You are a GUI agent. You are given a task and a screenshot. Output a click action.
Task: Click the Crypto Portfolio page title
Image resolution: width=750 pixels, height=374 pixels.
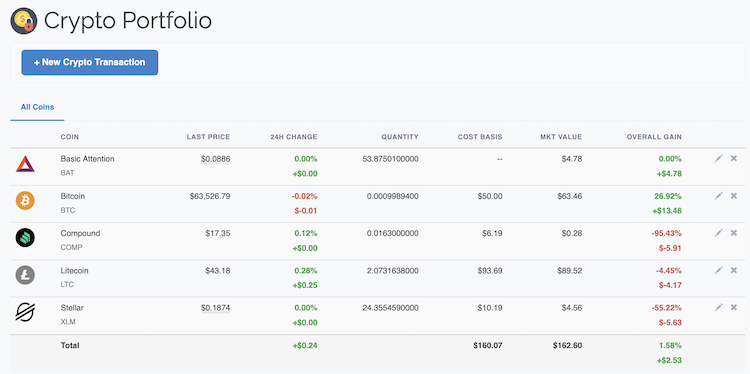tap(128, 21)
